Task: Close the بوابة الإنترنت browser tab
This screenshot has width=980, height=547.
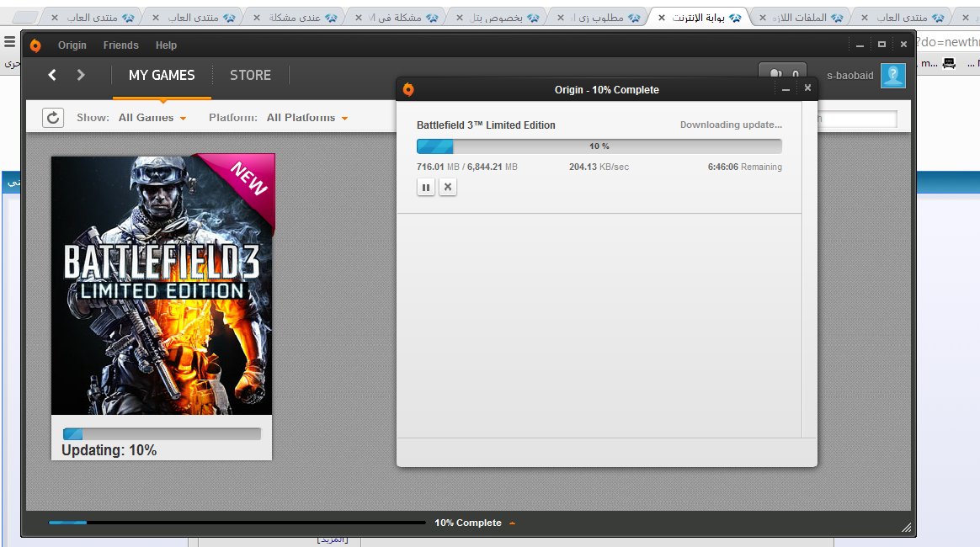Action: pyautogui.click(x=662, y=18)
